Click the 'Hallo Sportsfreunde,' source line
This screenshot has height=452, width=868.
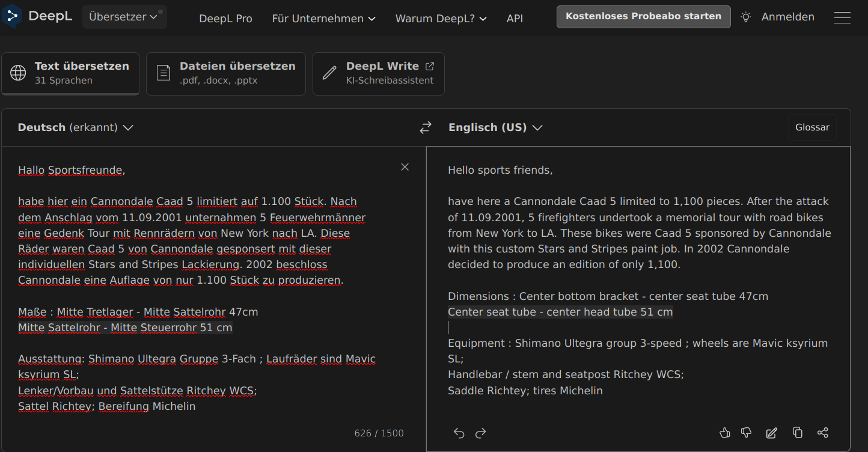[x=72, y=170]
